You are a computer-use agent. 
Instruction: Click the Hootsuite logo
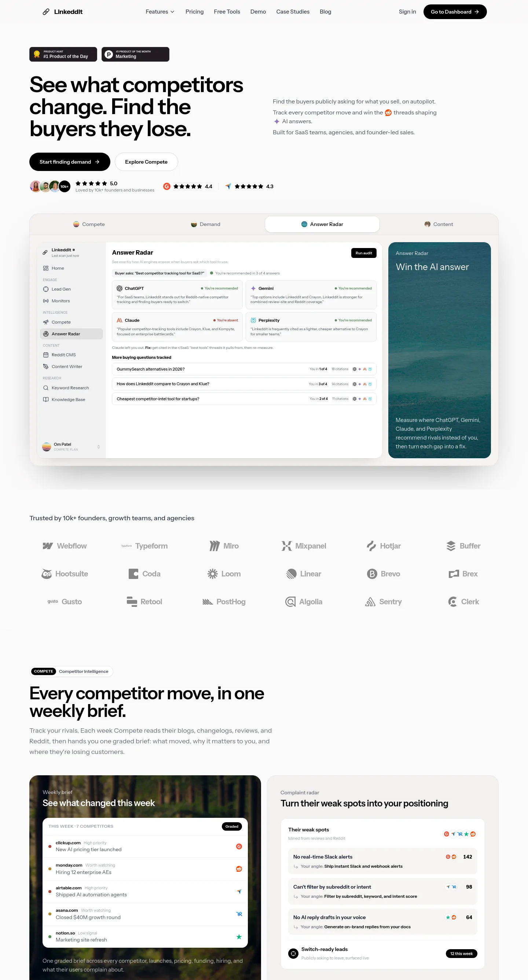tap(64, 574)
